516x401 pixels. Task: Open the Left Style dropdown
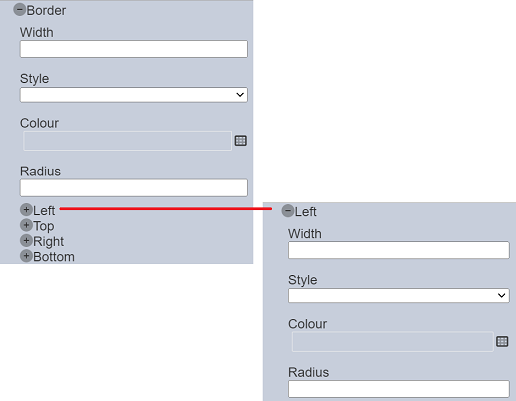(399, 296)
